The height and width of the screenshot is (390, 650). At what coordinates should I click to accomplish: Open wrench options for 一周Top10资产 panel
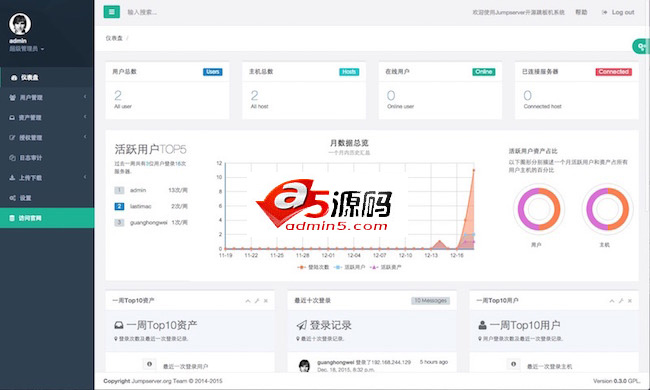point(257,301)
